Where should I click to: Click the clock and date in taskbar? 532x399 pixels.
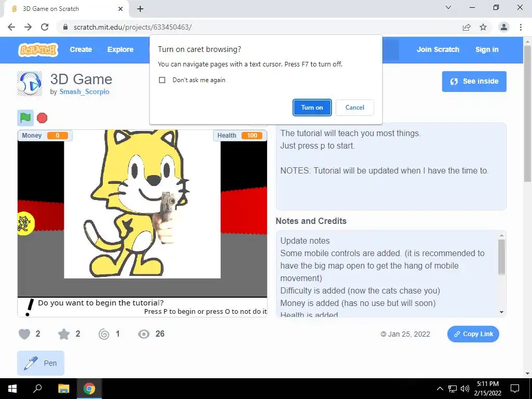(x=487, y=389)
